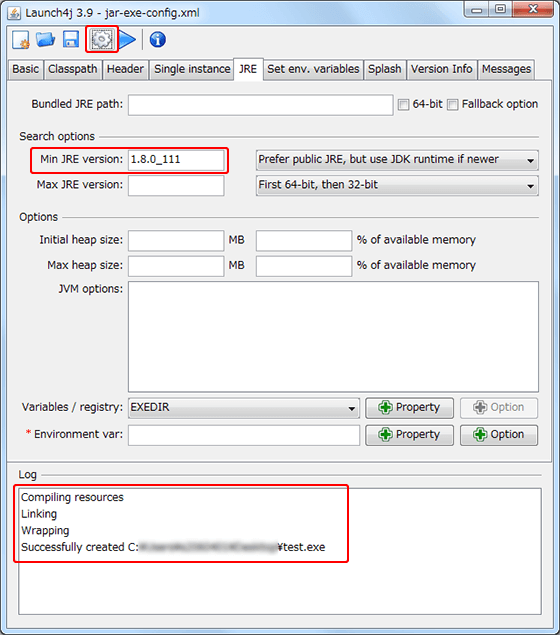Image resolution: width=560 pixels, height=635 pixels.
Task: Create a new configuration file
Action: click(x=21, y=40)
